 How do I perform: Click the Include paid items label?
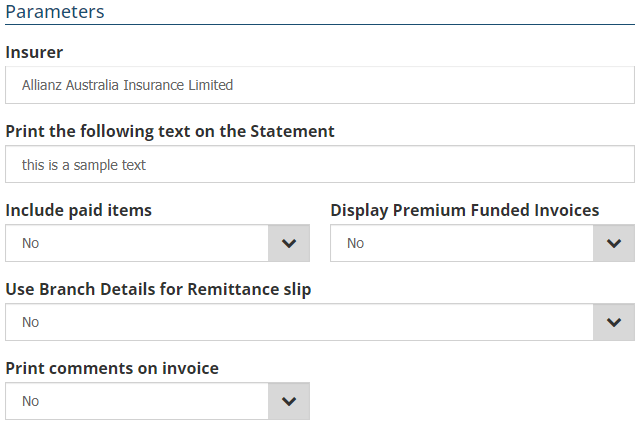[79, 210]
